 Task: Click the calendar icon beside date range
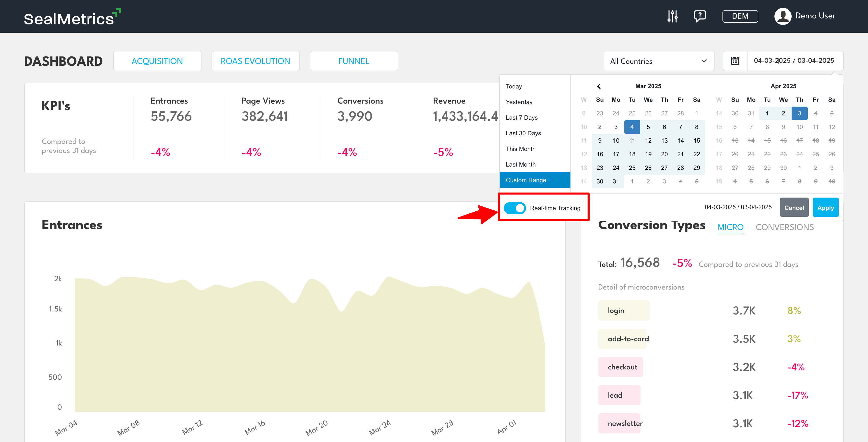point(735,61)
